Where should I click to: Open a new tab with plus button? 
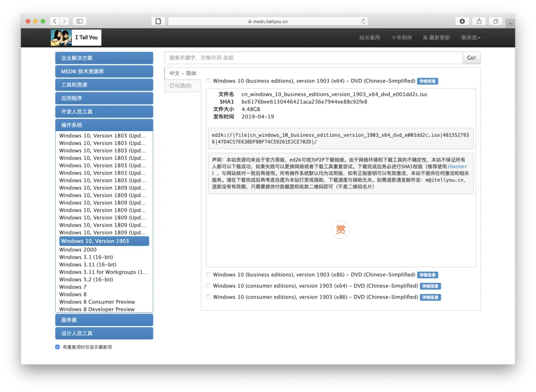tap(510, 23)
